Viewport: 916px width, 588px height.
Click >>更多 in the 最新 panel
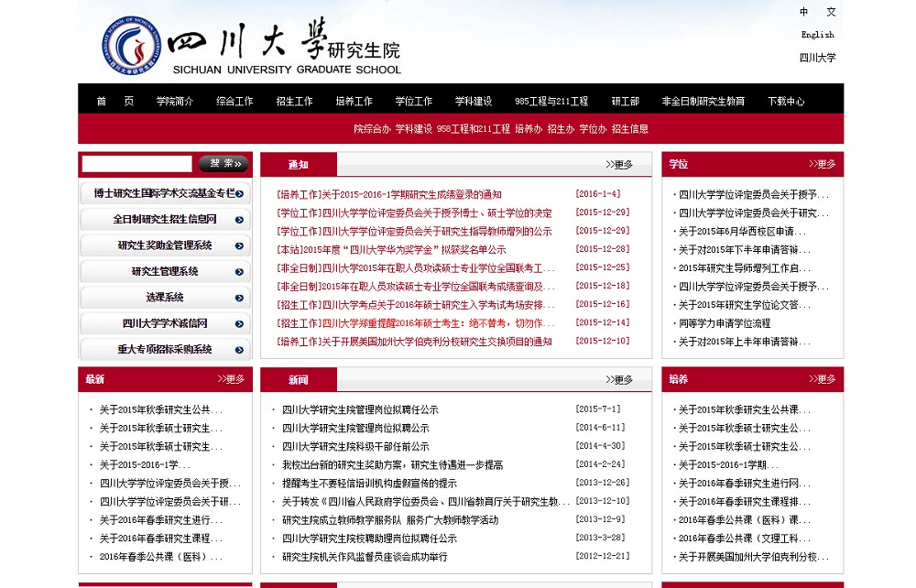[232, 379]
